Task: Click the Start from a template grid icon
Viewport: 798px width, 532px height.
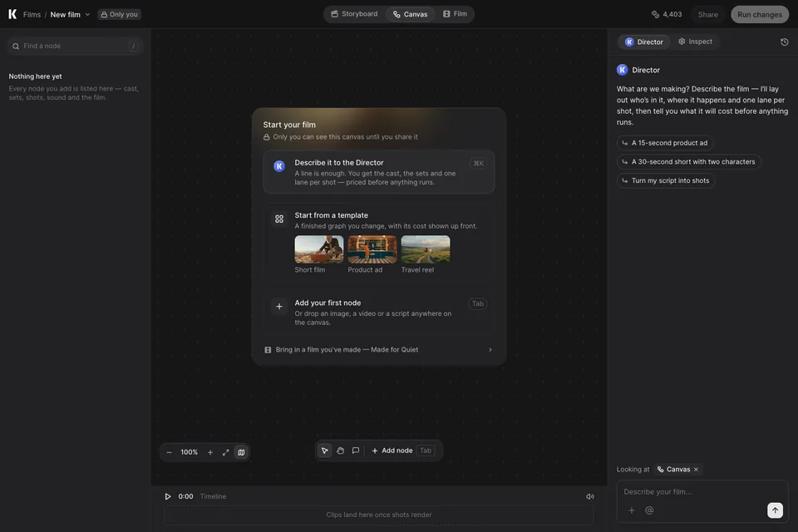Action: coord(279,219)
